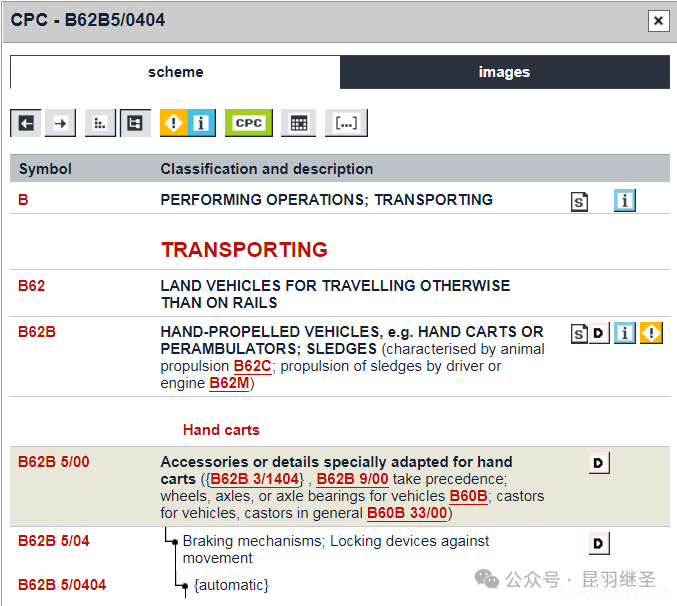Open the B60B 33/00 reference link

pos(407,513)
